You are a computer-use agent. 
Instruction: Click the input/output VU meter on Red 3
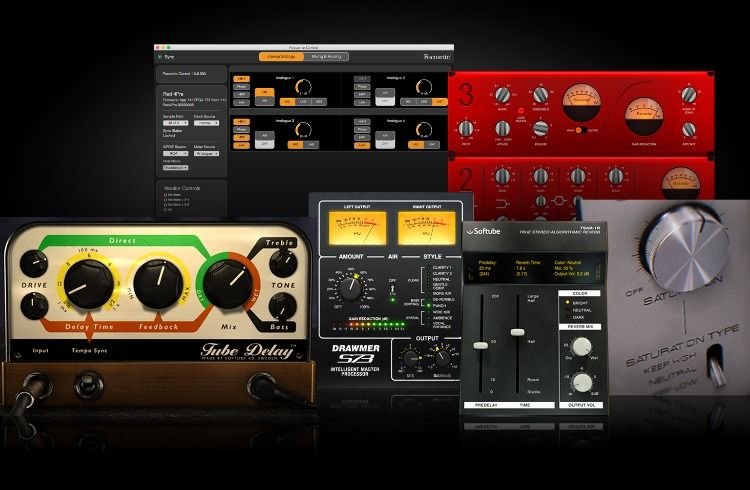[x=581, y=103]
